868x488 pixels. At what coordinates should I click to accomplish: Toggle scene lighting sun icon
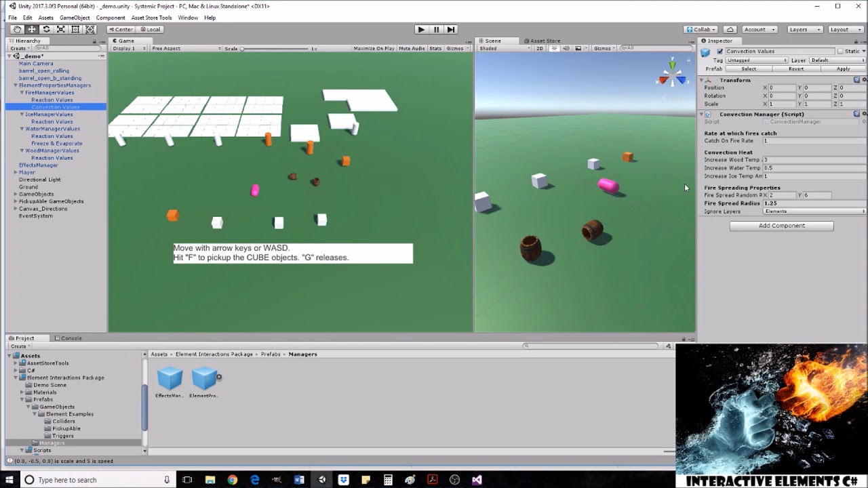coord(555,48)
